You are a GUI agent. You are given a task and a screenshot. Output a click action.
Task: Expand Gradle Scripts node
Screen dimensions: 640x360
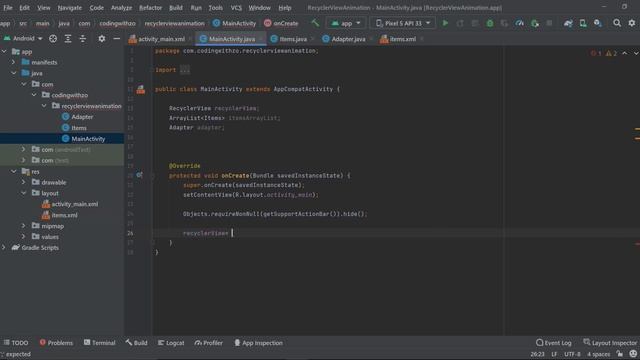[4, 247]
